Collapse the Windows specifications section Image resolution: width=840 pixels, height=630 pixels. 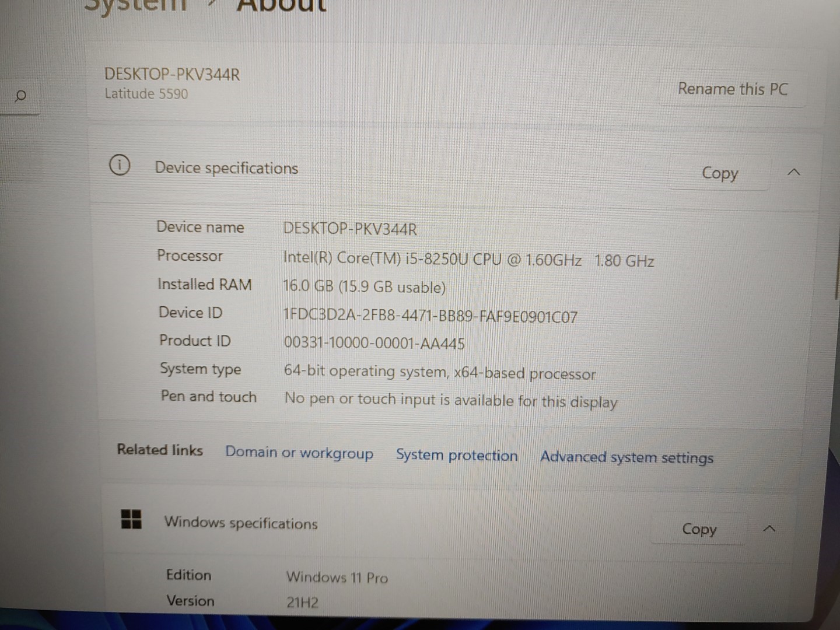pos(769,529)
